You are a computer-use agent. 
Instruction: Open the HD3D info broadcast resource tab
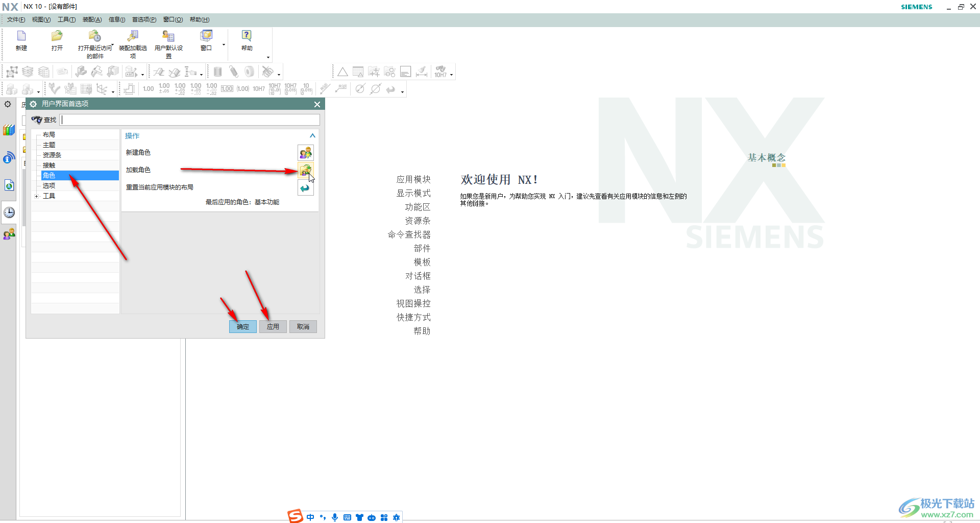[x=9, y=157]
